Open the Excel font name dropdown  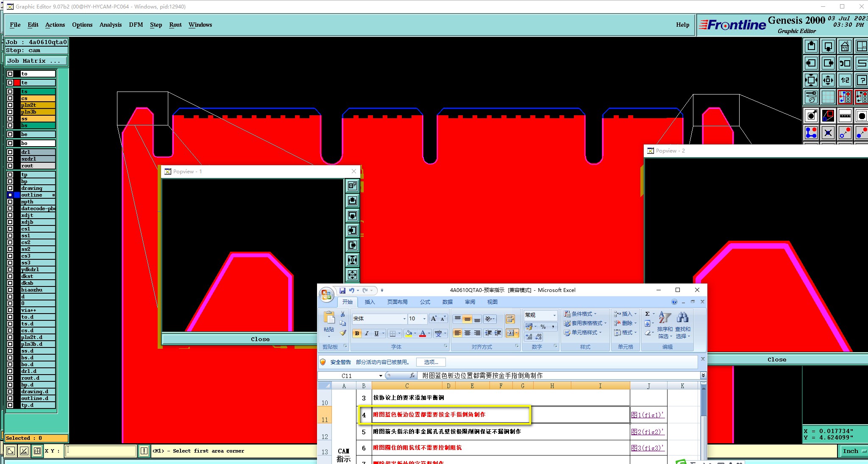pyautogui.click(x=404, y=319)
